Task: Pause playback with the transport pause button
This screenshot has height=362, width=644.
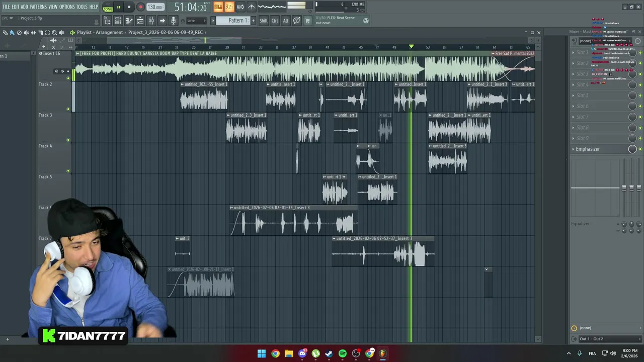Action: [118, 7]
